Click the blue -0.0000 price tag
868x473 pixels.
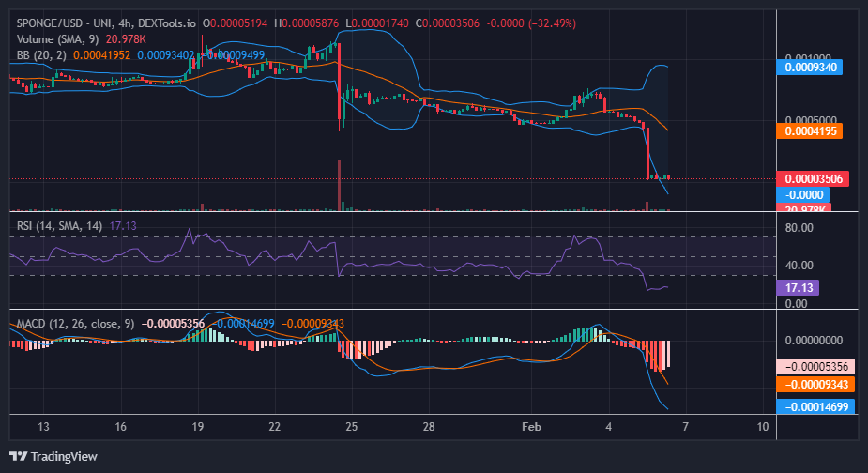point(802,195)
